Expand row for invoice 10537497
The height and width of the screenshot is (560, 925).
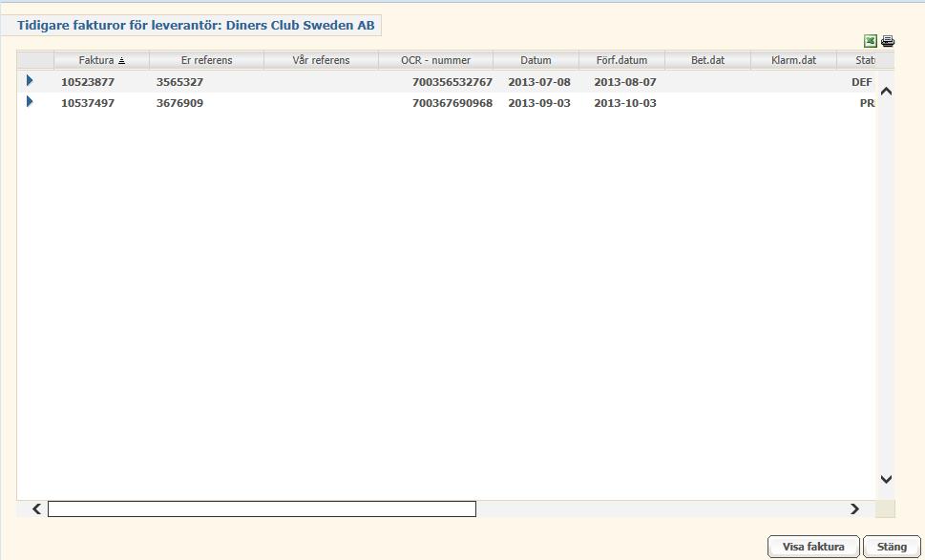pos(31,102)
